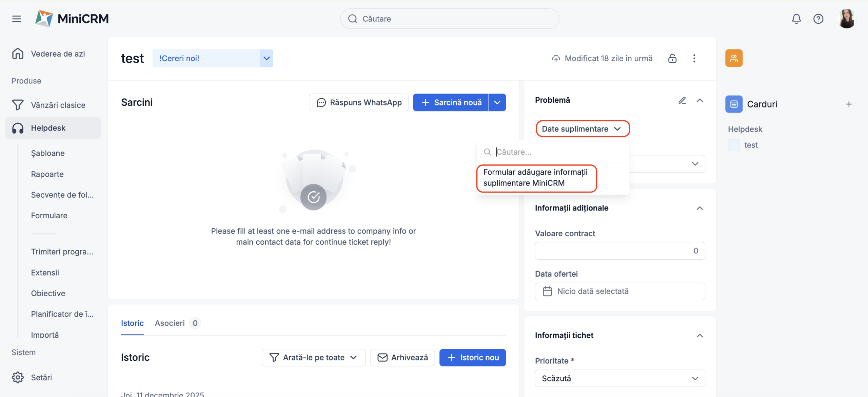Open the three-dot more options menu

[x=694, y=58]
